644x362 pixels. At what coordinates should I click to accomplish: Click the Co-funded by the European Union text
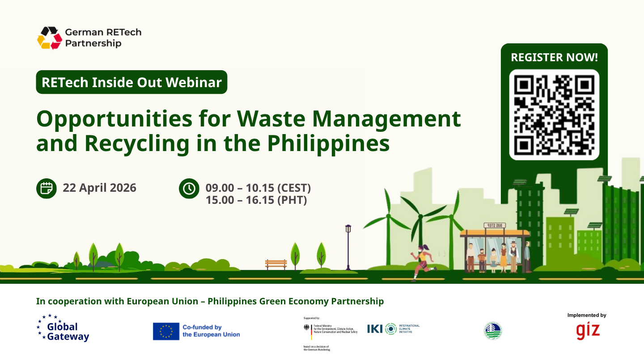pyautogui.click(x=211, y=331)
